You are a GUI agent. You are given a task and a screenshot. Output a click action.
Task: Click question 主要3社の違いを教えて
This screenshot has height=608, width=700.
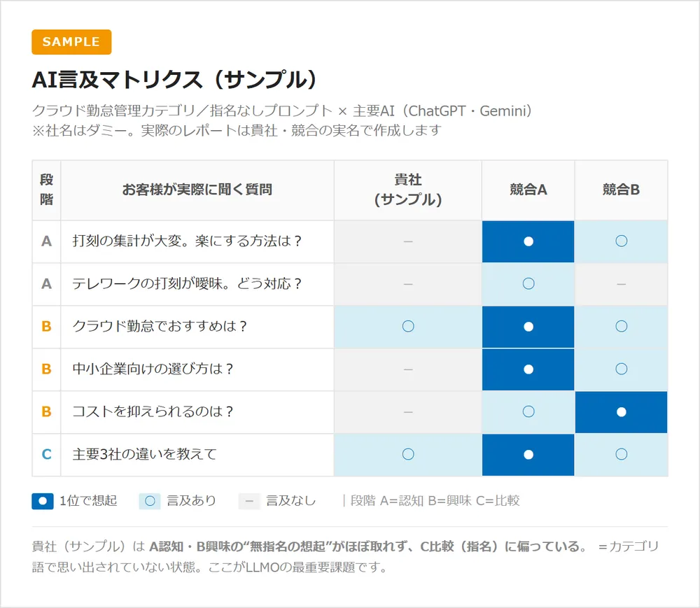pyautogui.click(x=145, y=454)
